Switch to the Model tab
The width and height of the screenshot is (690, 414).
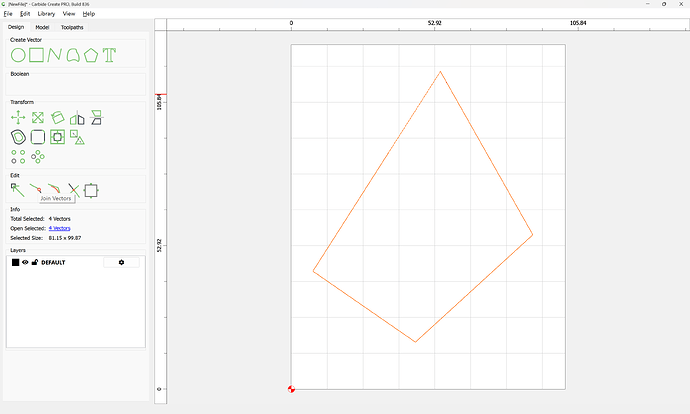[x=42, y=27]
